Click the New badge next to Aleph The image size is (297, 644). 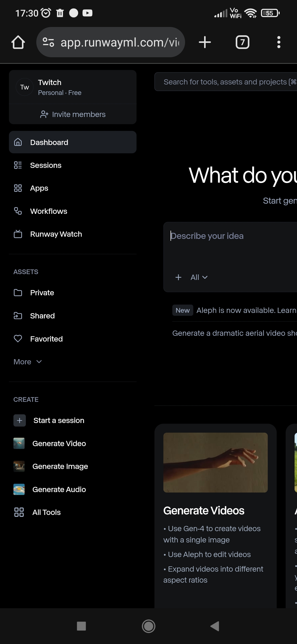pos(183,310)
